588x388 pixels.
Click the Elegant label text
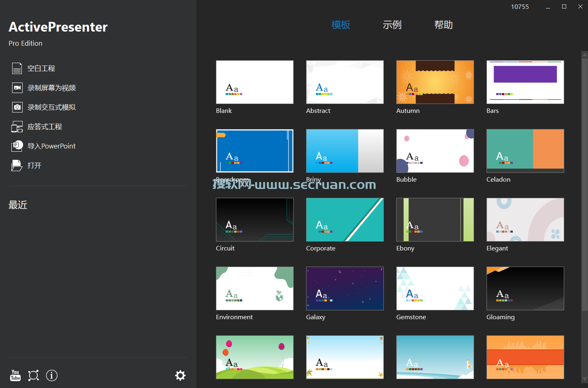pyautogui.click(x=497, y=248)
